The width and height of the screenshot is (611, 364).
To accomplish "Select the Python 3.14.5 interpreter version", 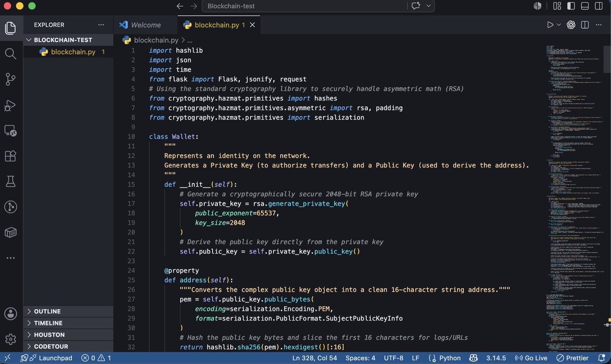I will [x=496, y=358].
